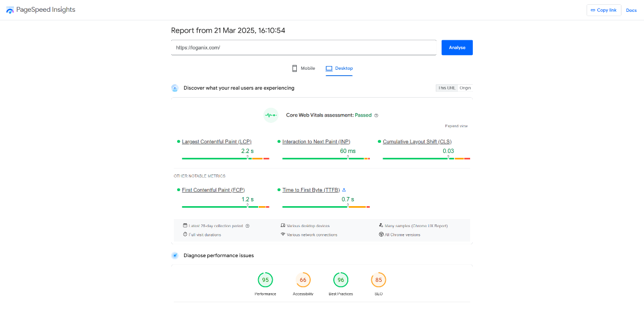Click the Accessibility score gauge 66
Screen dimensions: 644x328
[x=303, y=280]
